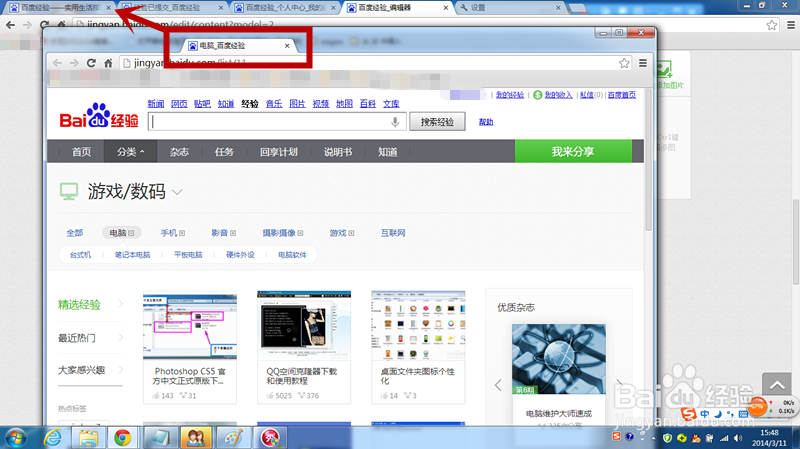The height and width of the screenshot is (449, 800).
Task: Select the 笔记本电脑 subcategory
Action: click(x=132, y=255)
